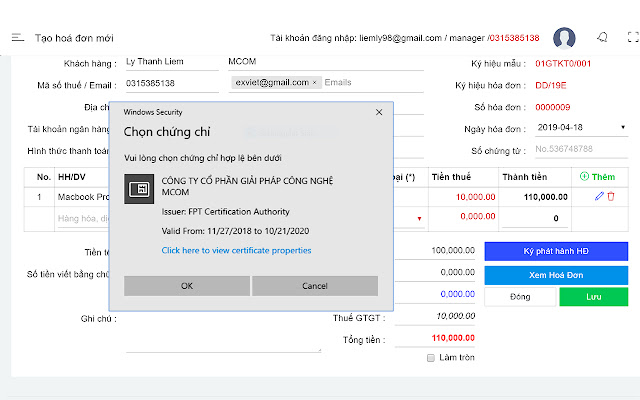This screenshot has width=640, height=400.
Task: Click the certificate icon in the dialog
Action: click(139, 189)
